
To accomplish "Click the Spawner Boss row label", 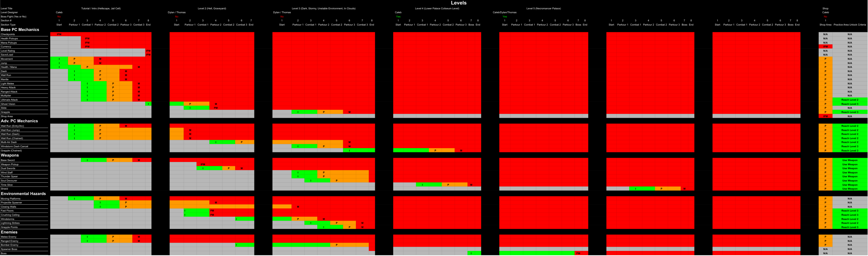I will tap(9, 249).
